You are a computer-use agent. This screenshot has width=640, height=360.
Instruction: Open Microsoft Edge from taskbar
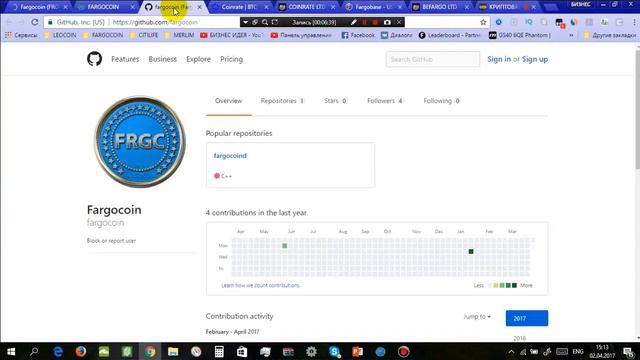click(x=58, y=351)
